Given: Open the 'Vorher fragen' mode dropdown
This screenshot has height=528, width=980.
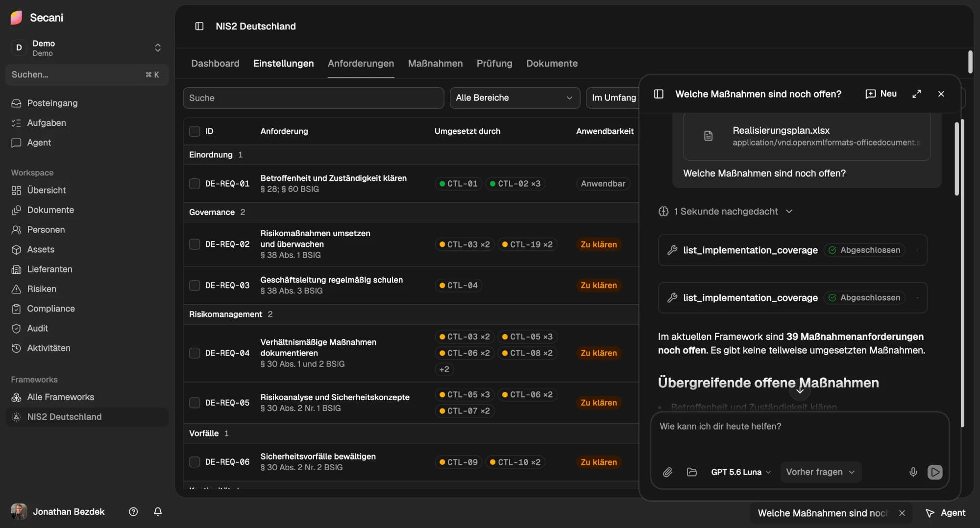Looking at the screenshot, I should point(821,472).
